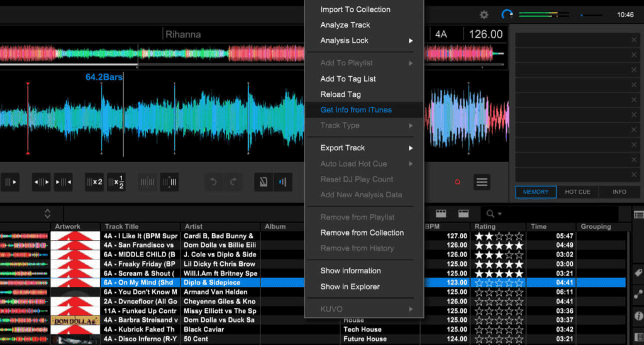The image size is (644, 345).
Task: Click the hamburger menu icon beside the waveform
Action: click(x=482, y=182)
